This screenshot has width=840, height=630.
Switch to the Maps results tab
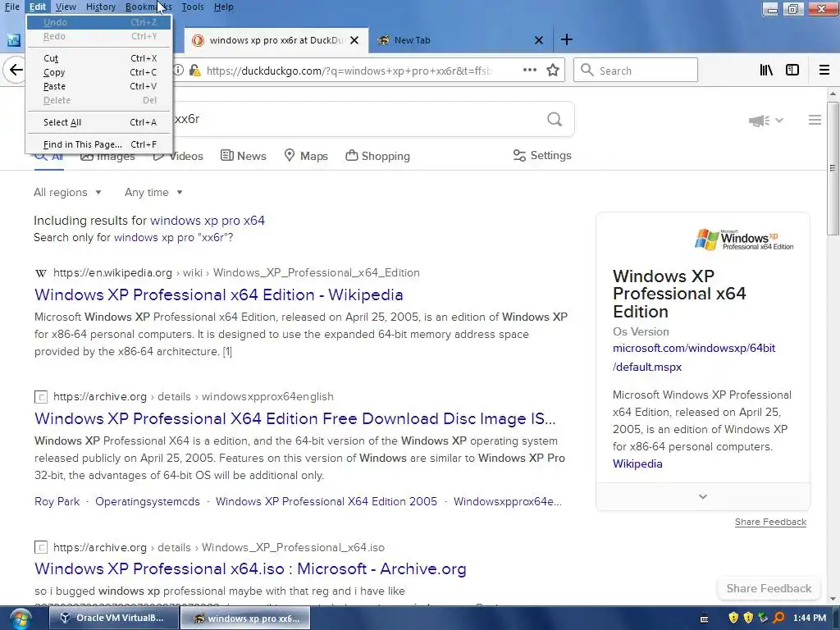(x=306, y=156)
